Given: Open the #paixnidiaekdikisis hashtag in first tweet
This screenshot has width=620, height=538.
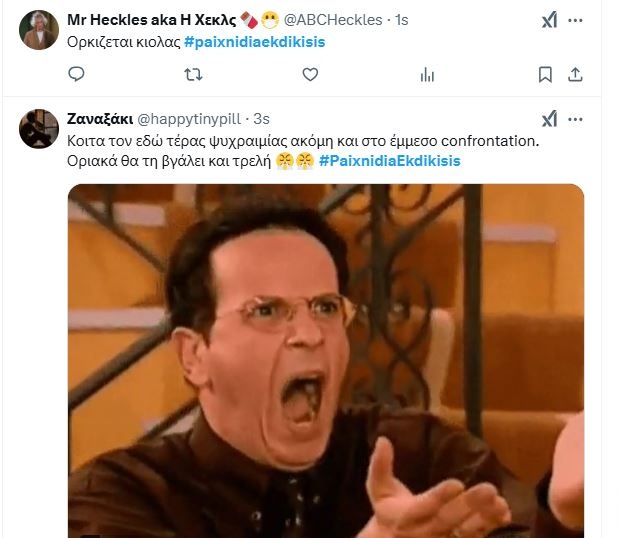Looking at the screenshot, I should 255,42.
